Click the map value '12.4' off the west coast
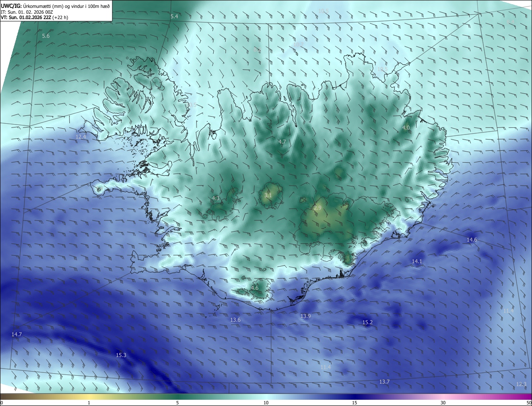 click(81, 137)
